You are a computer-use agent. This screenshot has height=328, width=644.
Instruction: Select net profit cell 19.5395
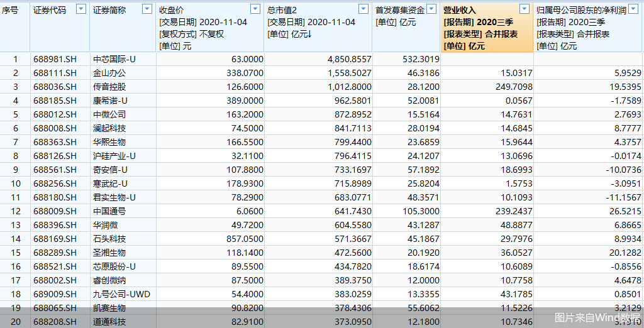click(589, 87)
